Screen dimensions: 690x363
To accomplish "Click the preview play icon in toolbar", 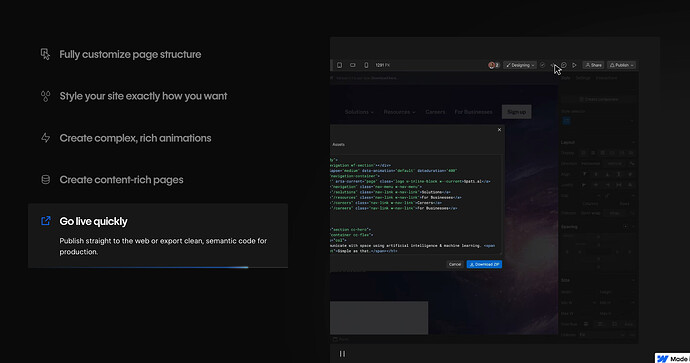I will (574, 65).
